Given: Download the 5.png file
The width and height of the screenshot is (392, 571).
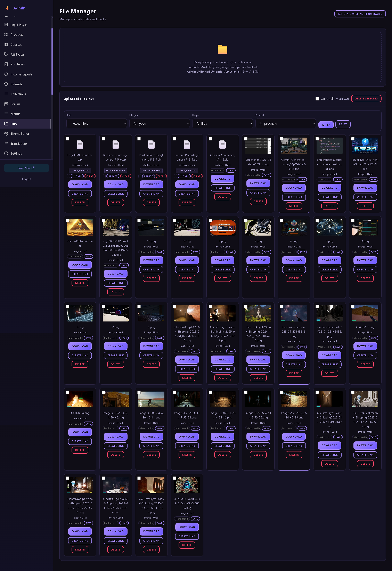Looking at the screenshot, I should pos(329,260).
